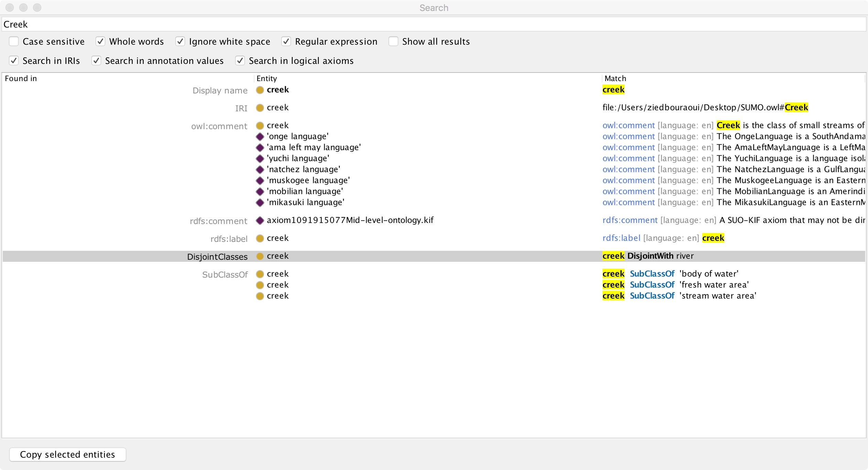Click the purple diamond icon for 'onge language'

click(x=260, y=137)
